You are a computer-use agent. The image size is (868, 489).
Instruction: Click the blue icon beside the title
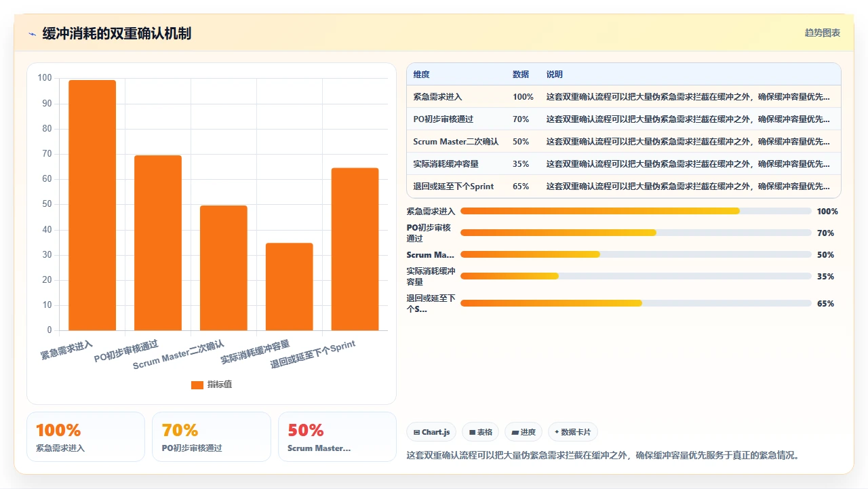point(32,34)
